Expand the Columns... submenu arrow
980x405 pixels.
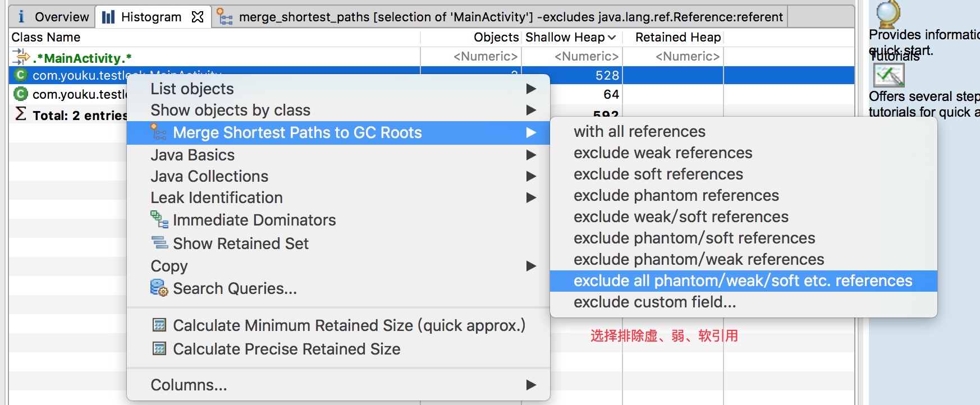[531, 385]
